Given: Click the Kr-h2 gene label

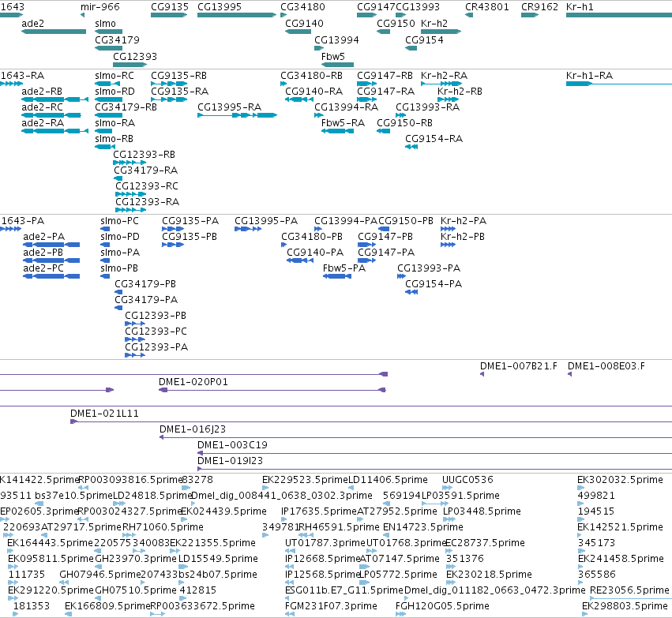Looking at the screenshot, I should click(x=434, y=23).
